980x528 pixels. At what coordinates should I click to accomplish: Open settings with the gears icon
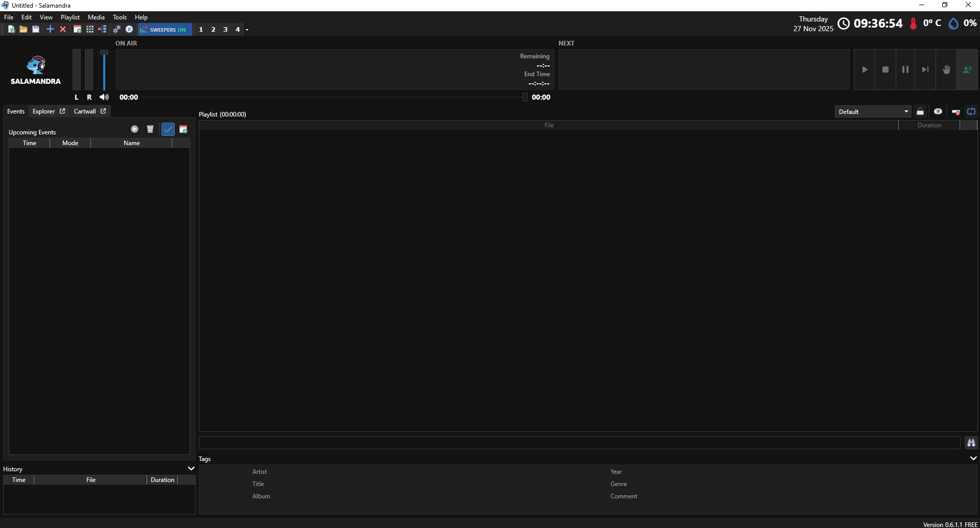(117, 30)
